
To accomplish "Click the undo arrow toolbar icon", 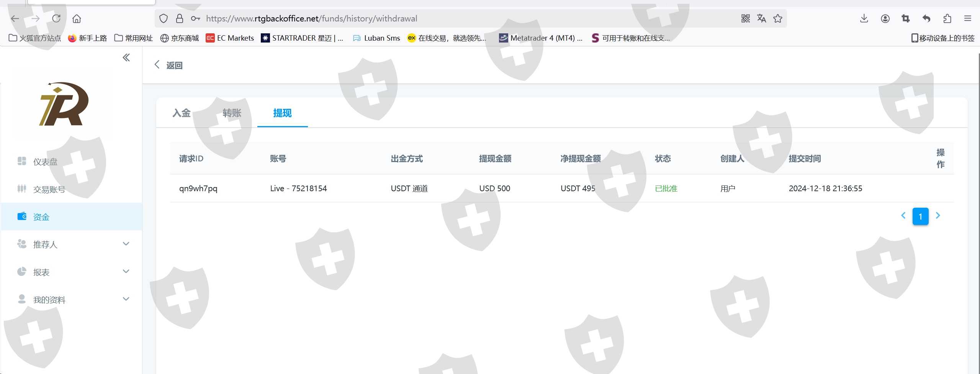I will pyautogui.click(x=926, y=18).
